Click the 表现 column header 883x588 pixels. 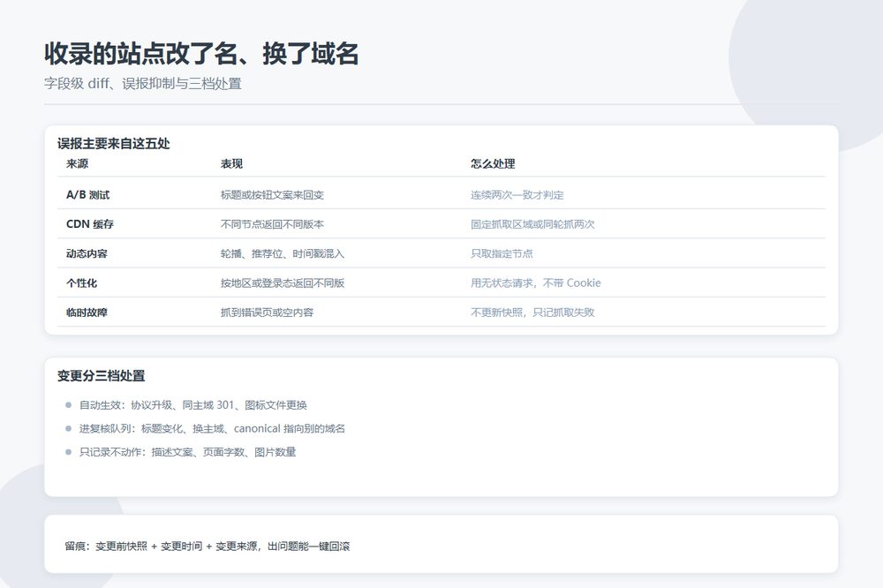pos(231,164)
